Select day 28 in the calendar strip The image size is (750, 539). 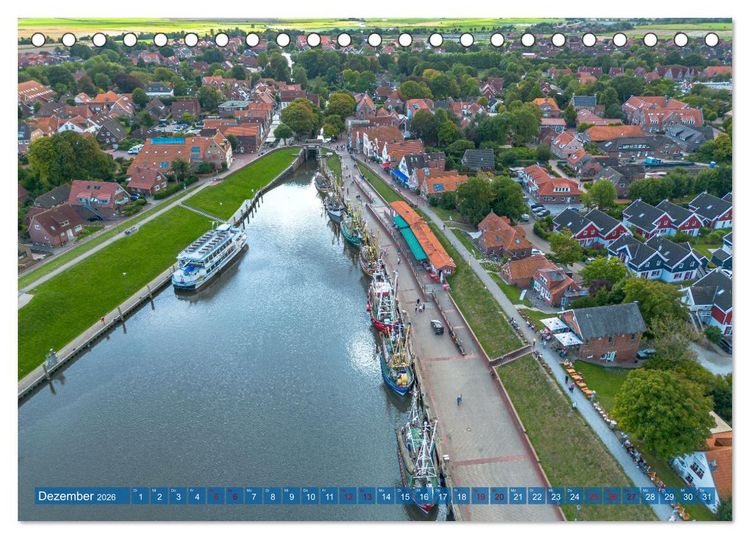pyautogui.click(x=651, y=496)
